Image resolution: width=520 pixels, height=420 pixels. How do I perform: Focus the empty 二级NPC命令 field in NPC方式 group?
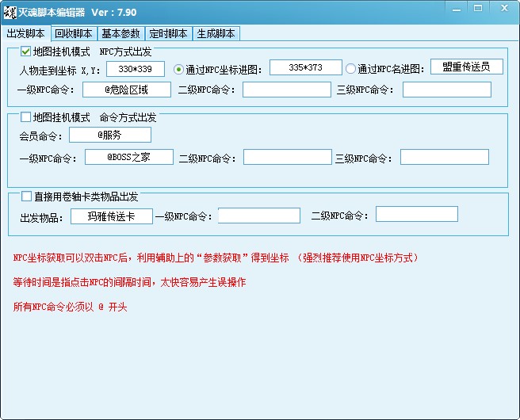pyautogui.click(x=287, y=90)
